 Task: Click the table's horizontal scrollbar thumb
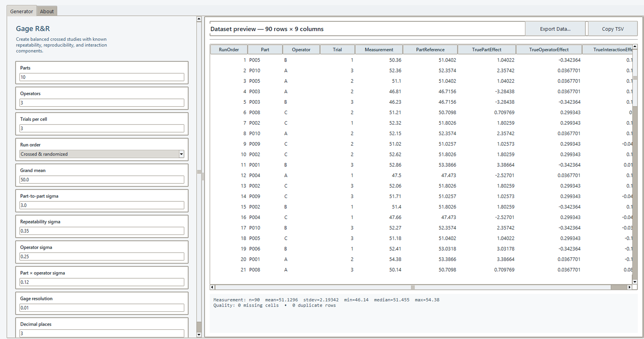click(413, 287)
